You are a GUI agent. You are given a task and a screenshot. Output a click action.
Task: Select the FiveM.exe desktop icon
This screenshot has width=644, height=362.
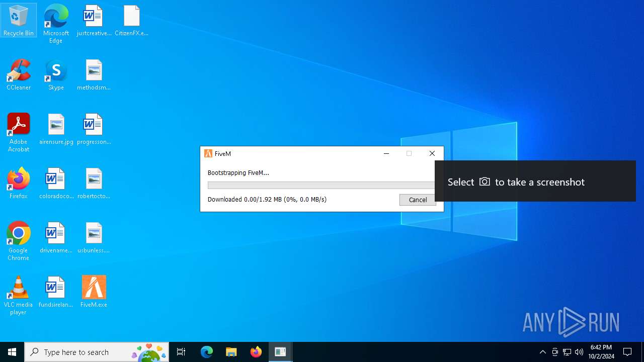pyautogui.click(x=94, y=292)
